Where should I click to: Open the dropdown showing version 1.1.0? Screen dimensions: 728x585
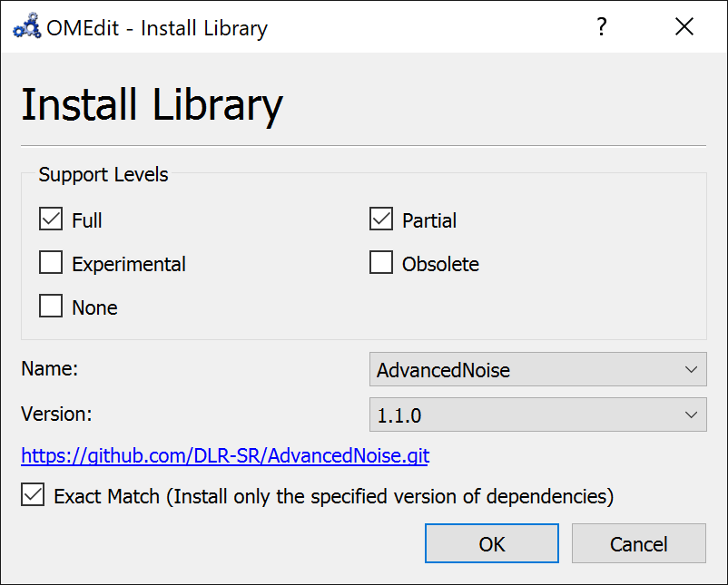click(537, 414)
